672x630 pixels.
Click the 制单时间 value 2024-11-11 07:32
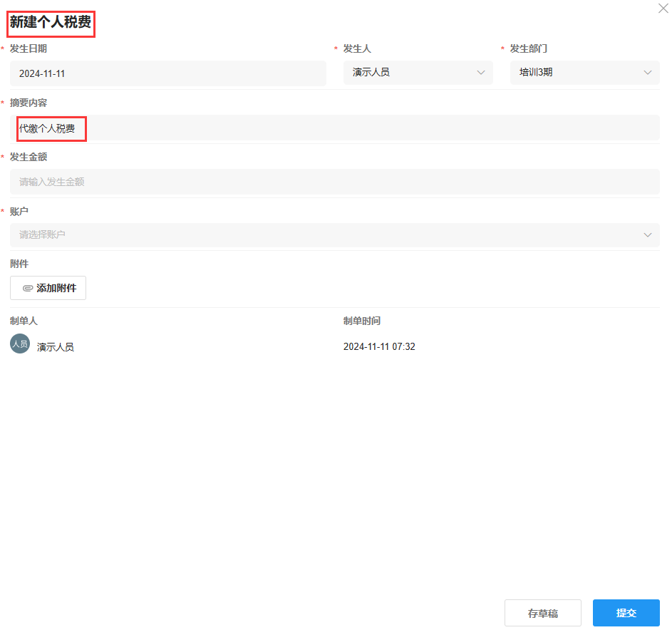pos(379,347)
